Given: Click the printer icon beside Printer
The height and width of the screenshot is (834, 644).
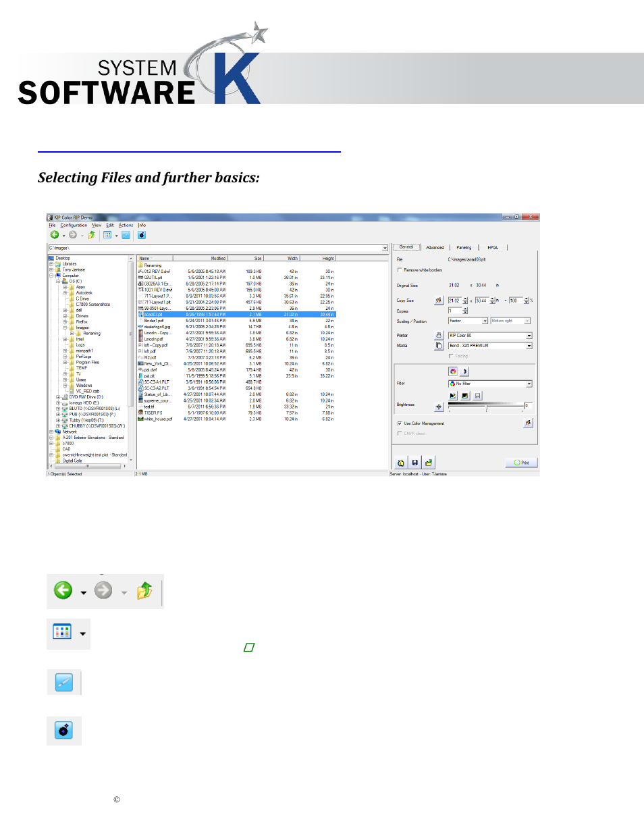Looking at the screenshot, I should pos(439,335).
